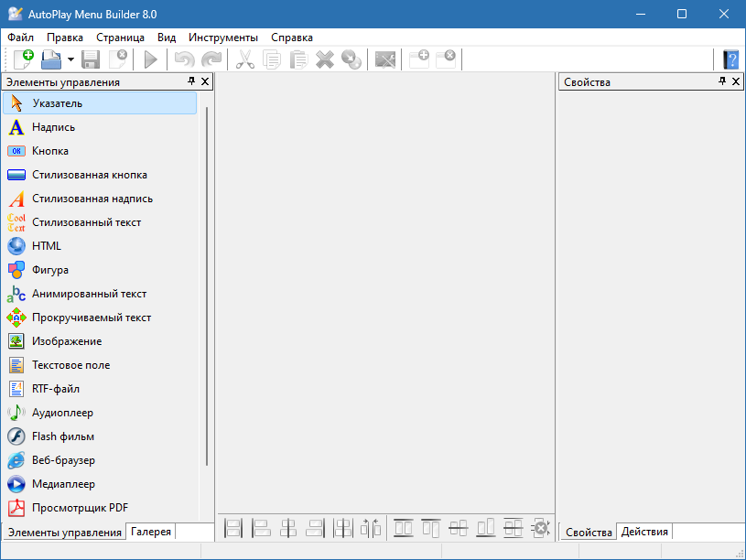The height and width of the screenshot is (560, 746).
Task: Click the Delete X toolbar icon
Action: [x=325, y=59]
